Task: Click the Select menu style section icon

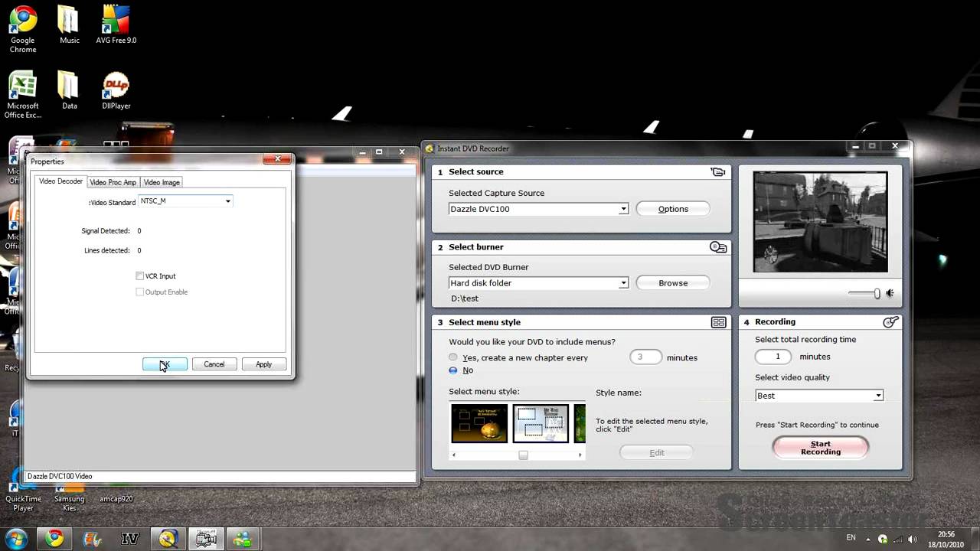Action: 718,323
